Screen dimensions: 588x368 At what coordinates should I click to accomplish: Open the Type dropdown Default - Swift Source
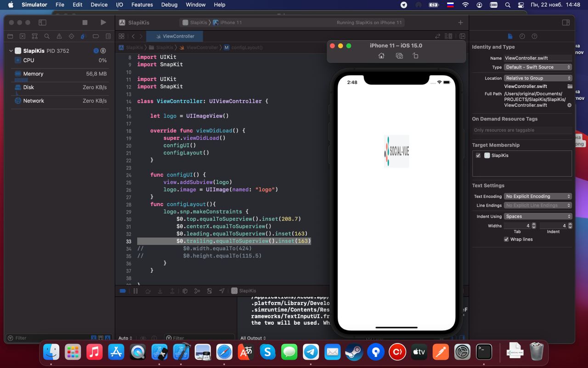(537, 67)
